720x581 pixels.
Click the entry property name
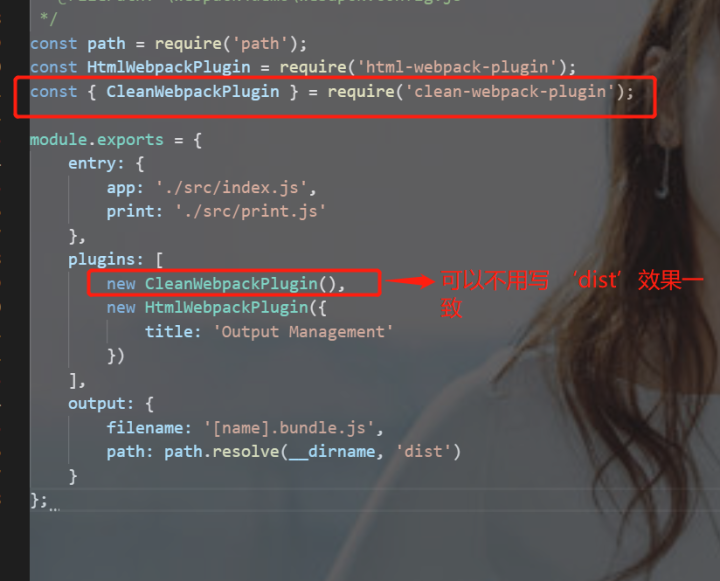tap(92, 164)
